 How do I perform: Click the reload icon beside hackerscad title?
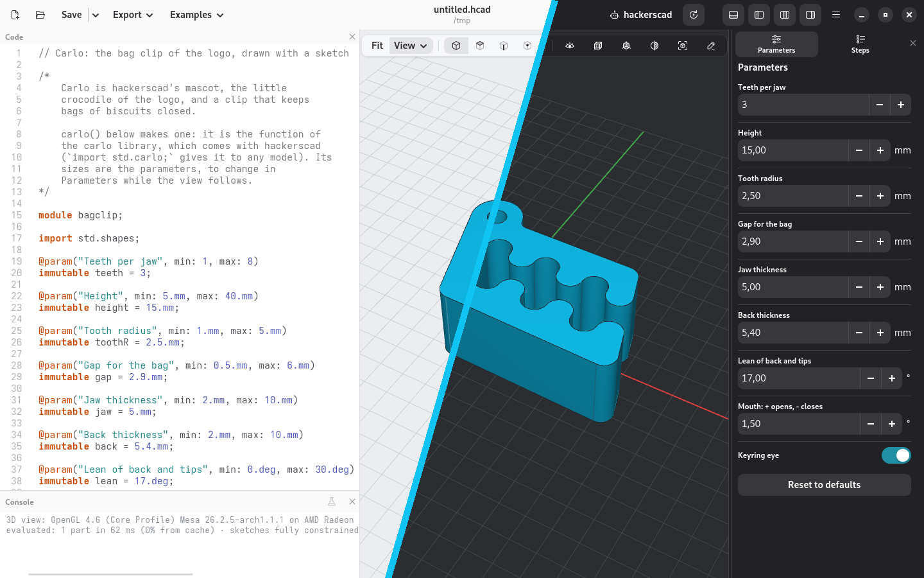click(x=694, y=15)
